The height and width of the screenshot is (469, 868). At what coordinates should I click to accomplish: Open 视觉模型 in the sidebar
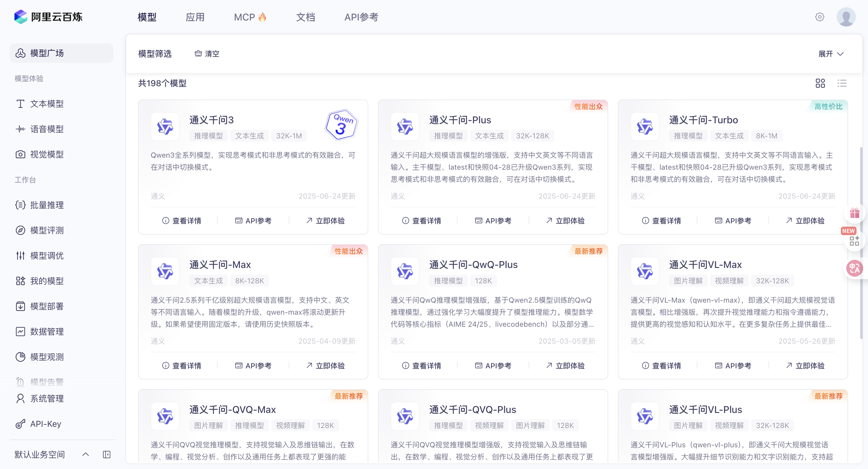pyautogui.click(x=61, y=154)
